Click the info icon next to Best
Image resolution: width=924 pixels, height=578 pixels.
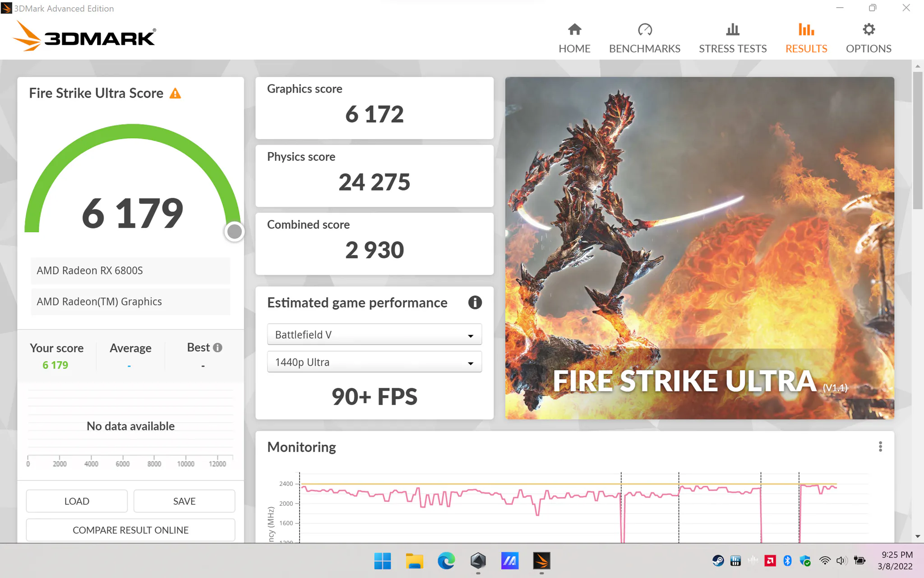click(x=217, y=348)
